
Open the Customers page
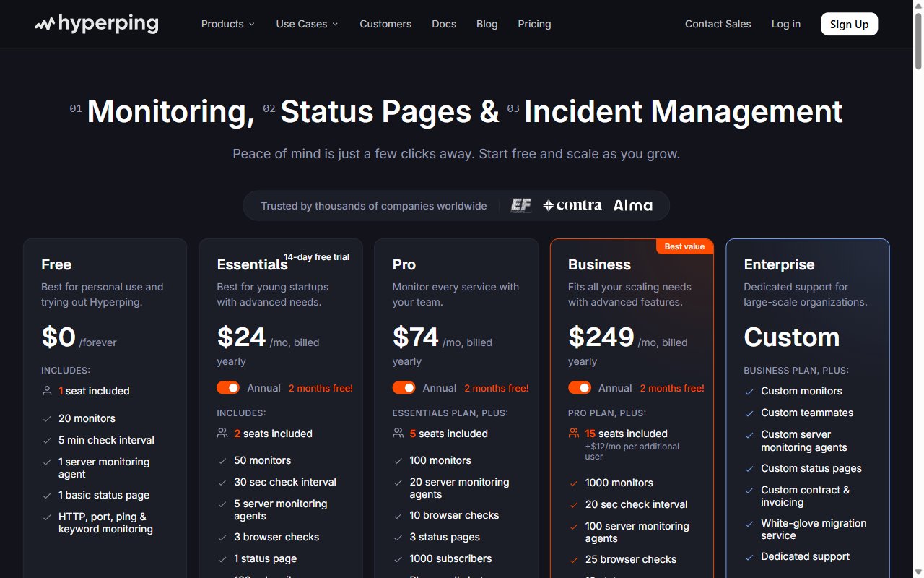(385, 24)
